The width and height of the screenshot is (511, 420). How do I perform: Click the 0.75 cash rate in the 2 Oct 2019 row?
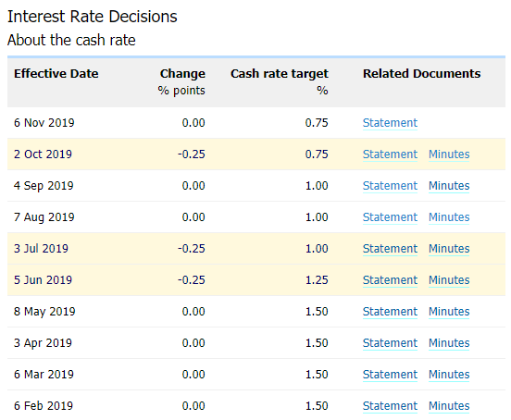pyautogui.click(x=317, y=154)
